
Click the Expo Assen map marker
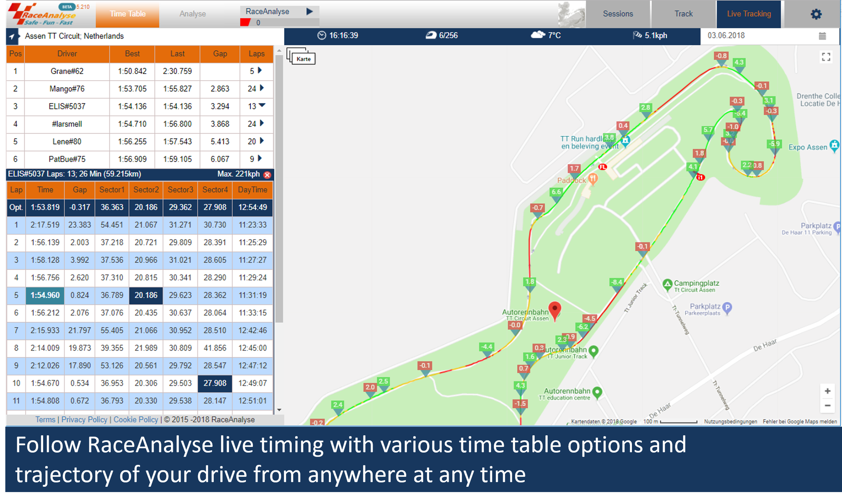click(834, 146)
